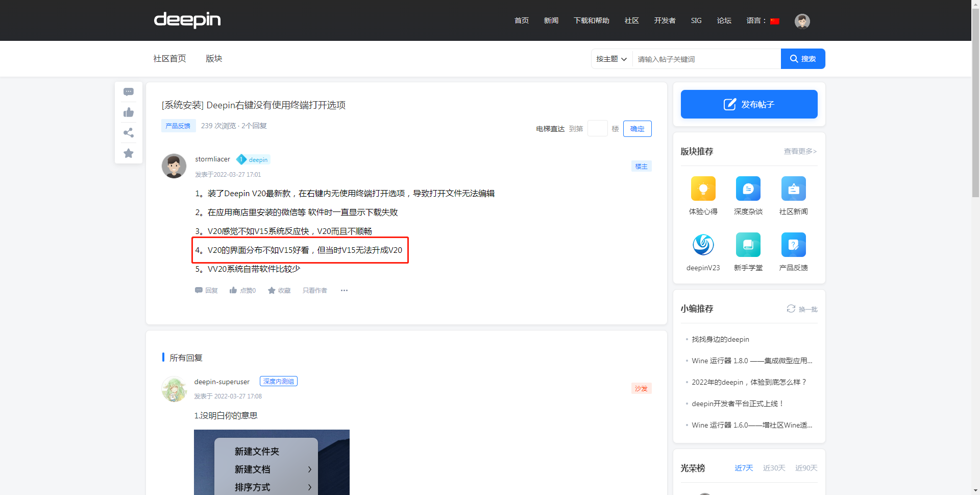
Task: Click the thumbs-up icon in left sidebar
Action: pos(129,112)
